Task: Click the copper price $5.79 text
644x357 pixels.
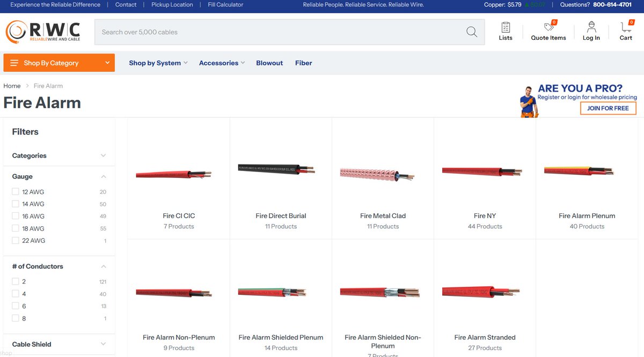Action: coord(514,5)
